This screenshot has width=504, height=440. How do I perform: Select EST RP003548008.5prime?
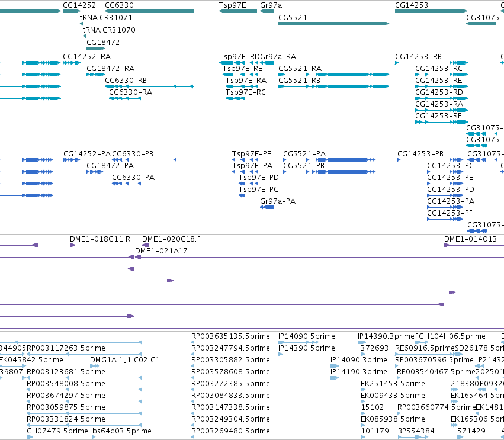point(66,384)
